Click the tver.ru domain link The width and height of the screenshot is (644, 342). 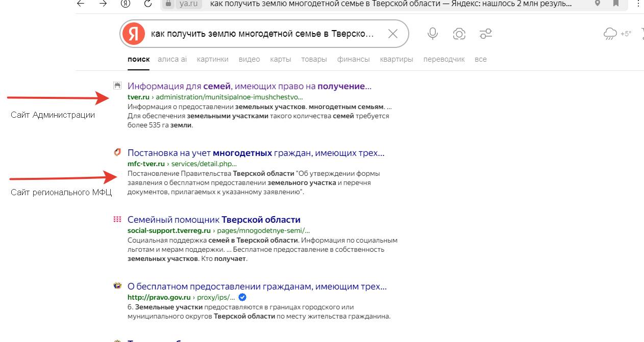138,97
